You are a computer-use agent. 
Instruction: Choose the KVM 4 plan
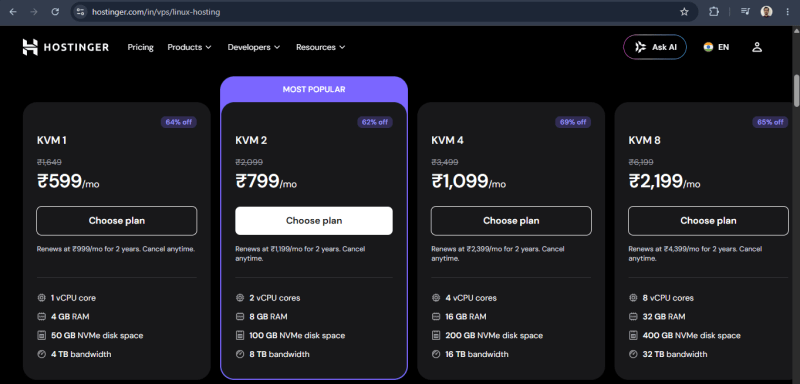(511, 221)
